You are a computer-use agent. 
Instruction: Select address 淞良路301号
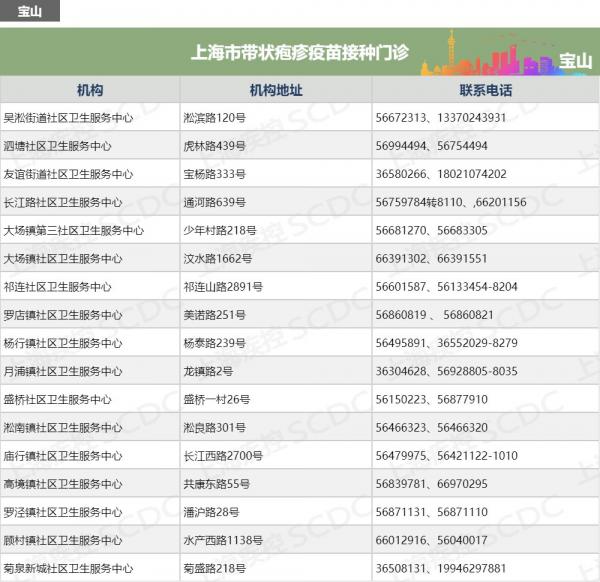point(214,427)
